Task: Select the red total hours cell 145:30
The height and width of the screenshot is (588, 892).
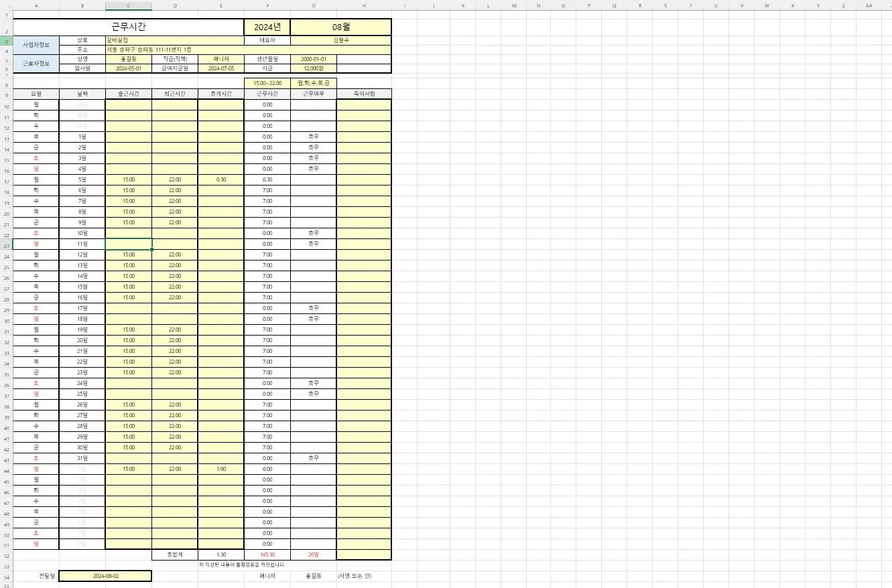Action: click(267, 555)
